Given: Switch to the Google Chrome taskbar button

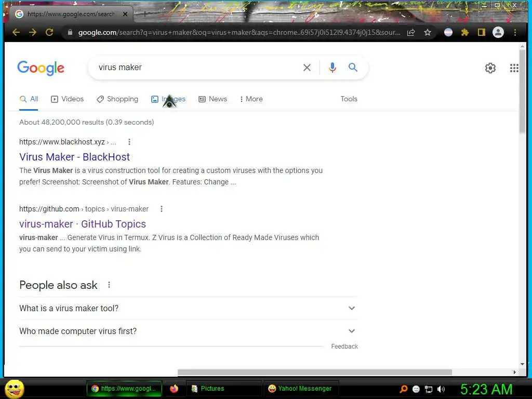Looking at the screenshot, I should [124, 389].
